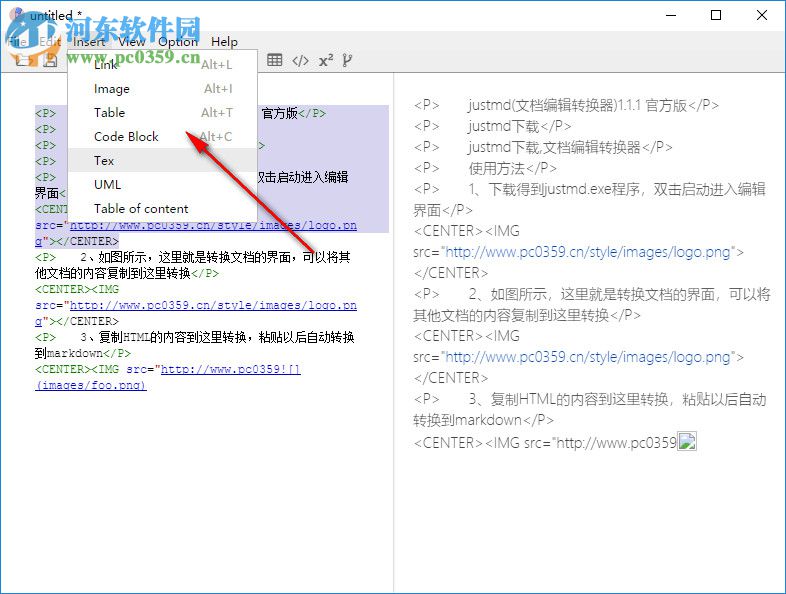
Task: Click editor text '他文档的内容复制到这里转换</P>'
Action: (x=127, y=273)
